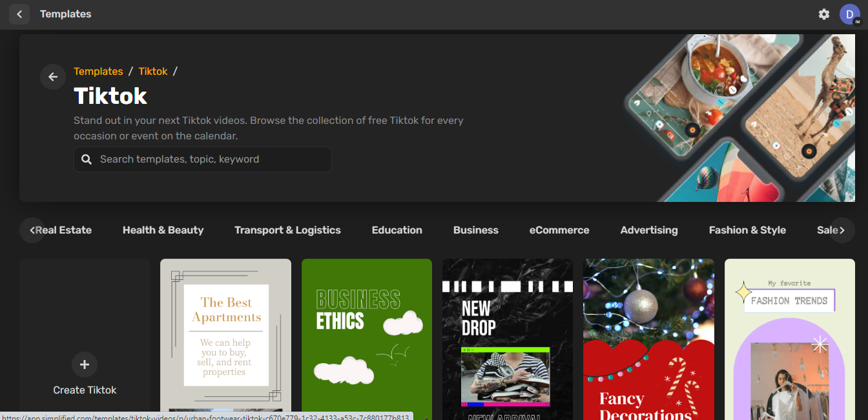
Task: Slide categories left with the left chevron
Action: [32, 230]
